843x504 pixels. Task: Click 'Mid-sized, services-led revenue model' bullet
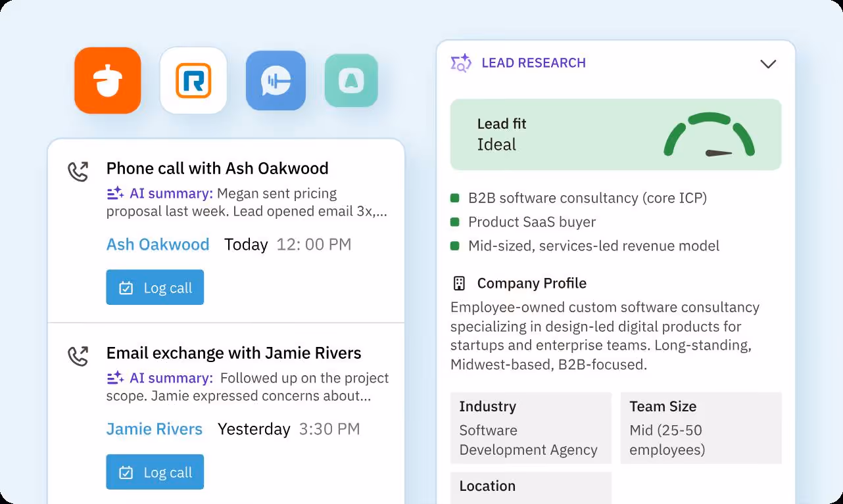pyautogui.click(x=585, y=246)
